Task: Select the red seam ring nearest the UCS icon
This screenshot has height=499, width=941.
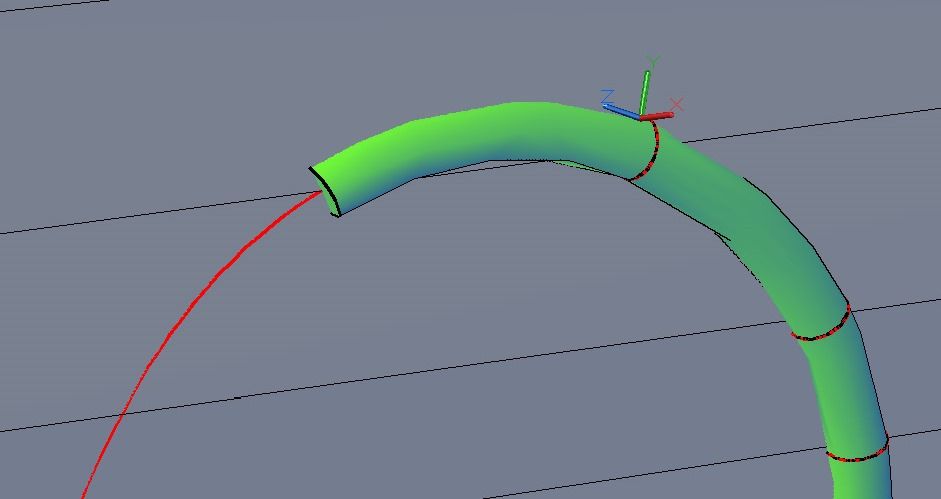Action: pyautogui.click(x=651, y=152)
